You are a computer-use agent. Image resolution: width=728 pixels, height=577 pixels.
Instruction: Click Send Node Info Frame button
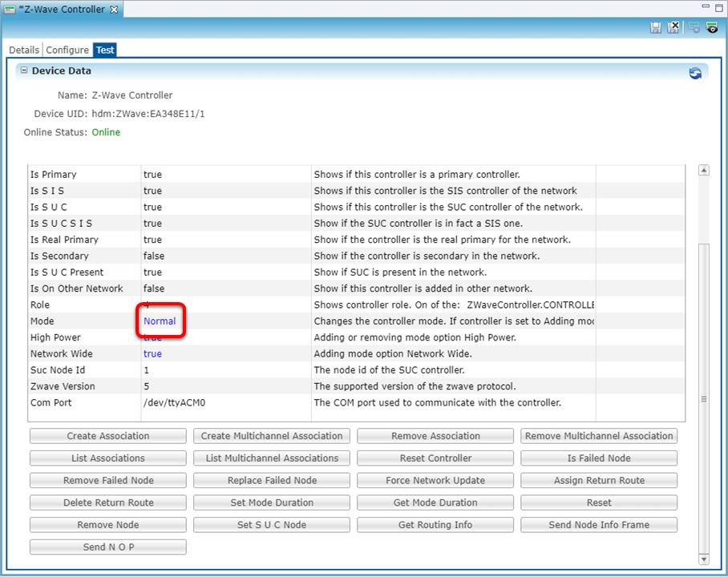click(x=599, y=525)
